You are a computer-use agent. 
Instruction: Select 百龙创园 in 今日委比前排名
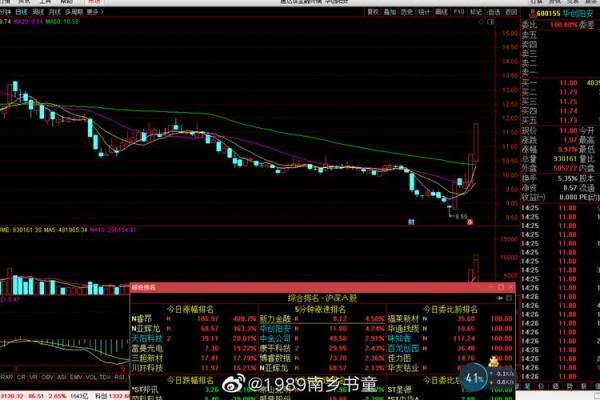(404, 348)
